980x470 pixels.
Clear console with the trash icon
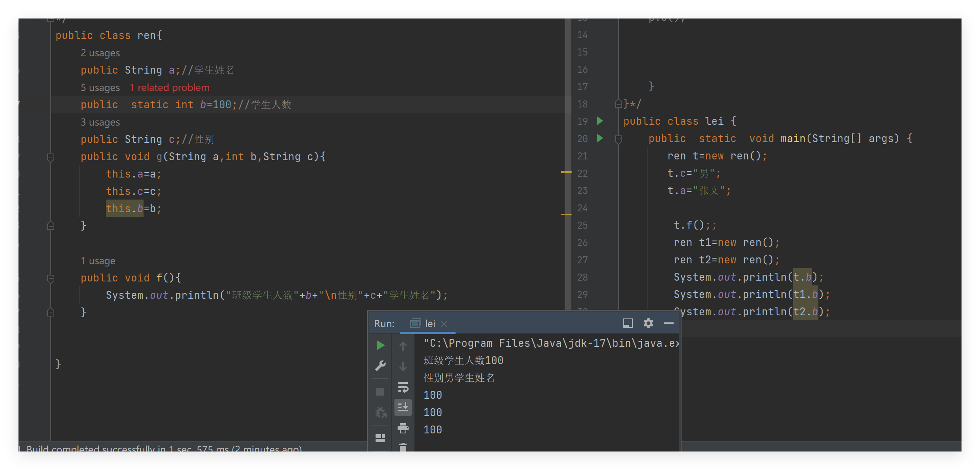coord(403,447)
